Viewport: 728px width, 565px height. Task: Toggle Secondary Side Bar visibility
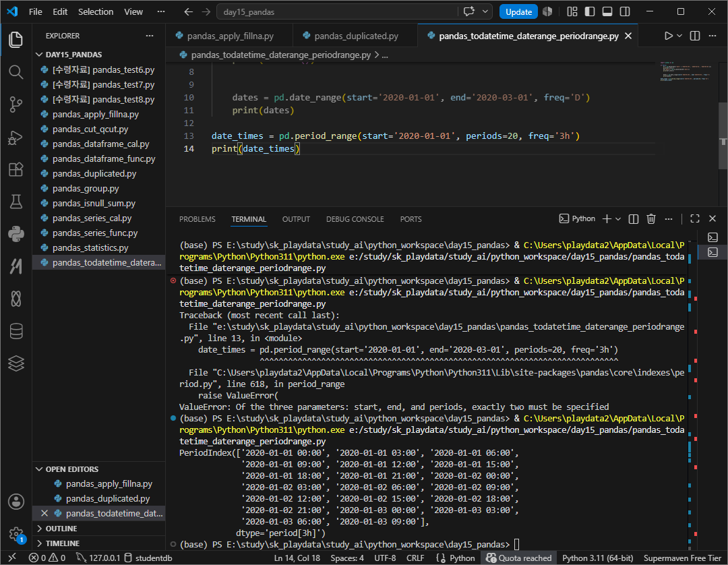(x=625, y=11)
